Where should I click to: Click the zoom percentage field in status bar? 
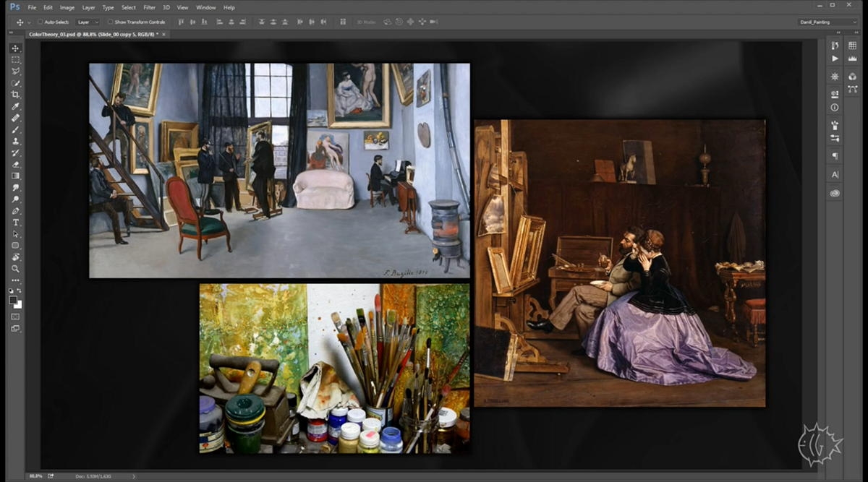[35, 476]
